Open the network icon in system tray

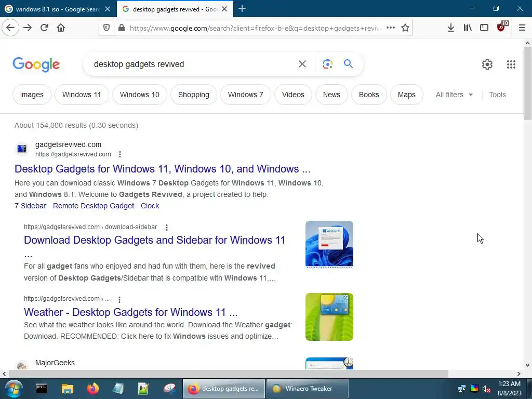pos(462,389)
